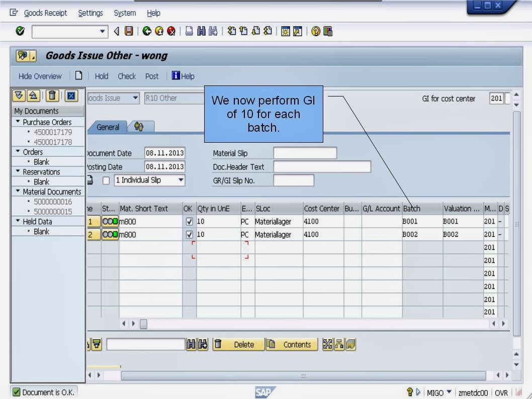
Task: Click the green Enter checkmark icon
Action: coord(20,31)
